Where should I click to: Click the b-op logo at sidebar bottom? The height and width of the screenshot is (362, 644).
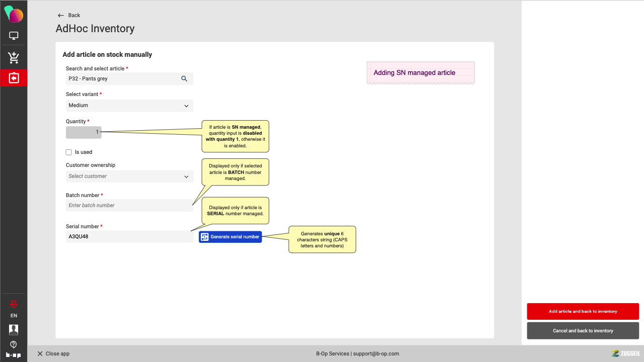point(14,355)
